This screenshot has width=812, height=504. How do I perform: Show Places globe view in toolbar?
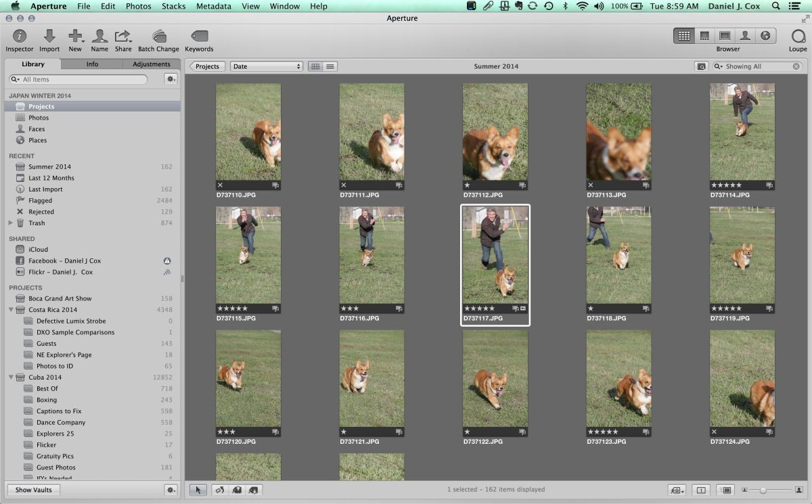(x=765, y=36)
